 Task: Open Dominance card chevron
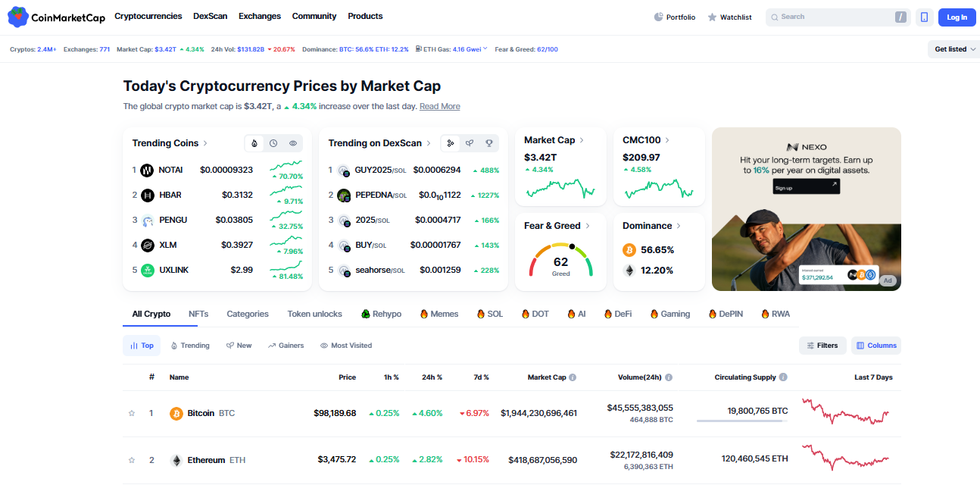(679, 226)
